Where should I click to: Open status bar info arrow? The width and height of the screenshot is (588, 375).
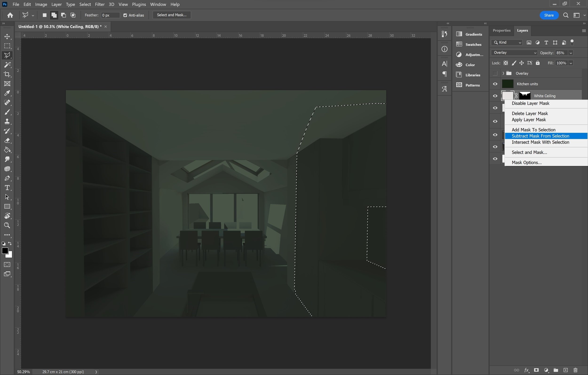click(x=96, y=372)
